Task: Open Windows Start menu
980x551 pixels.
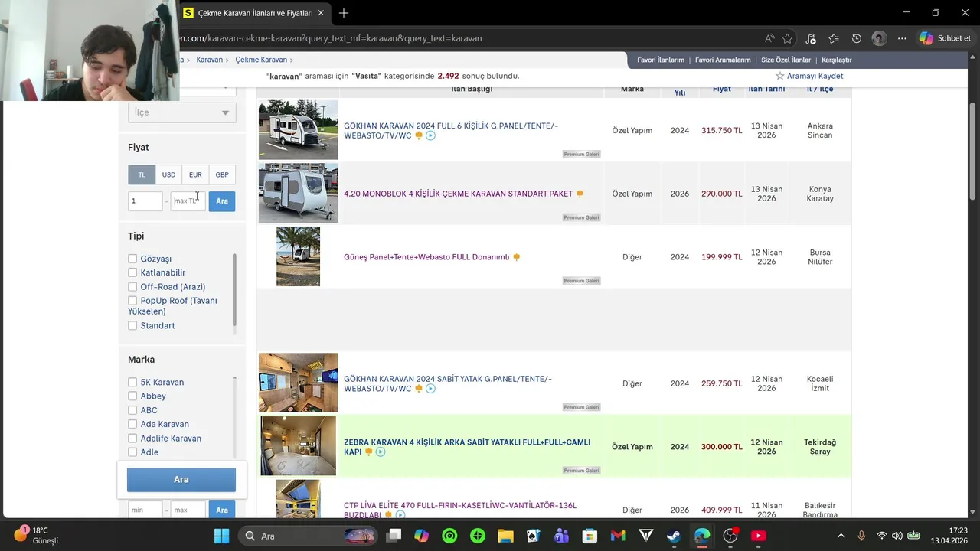Action: pyautogui.click(x=221, y=536)
